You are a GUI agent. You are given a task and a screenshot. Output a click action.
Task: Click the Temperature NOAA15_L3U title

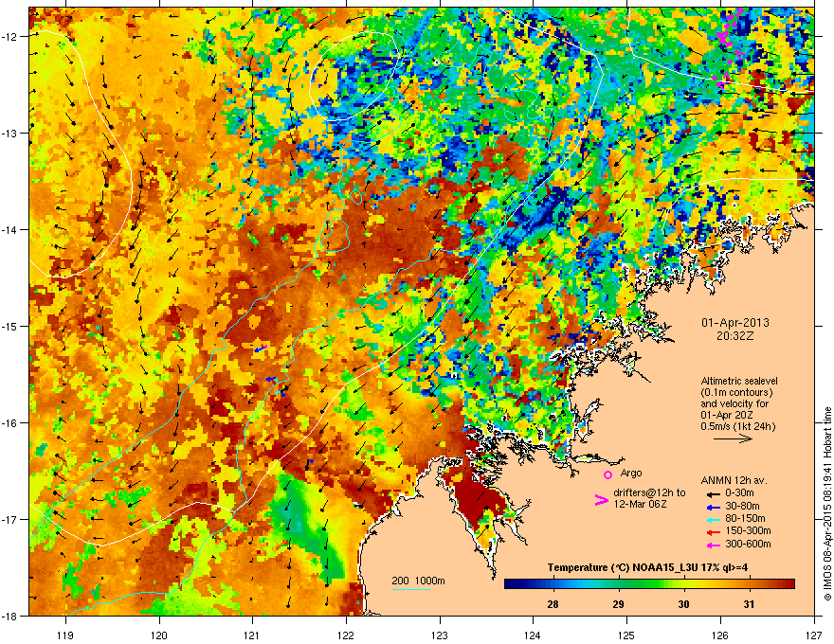point(647,568)
